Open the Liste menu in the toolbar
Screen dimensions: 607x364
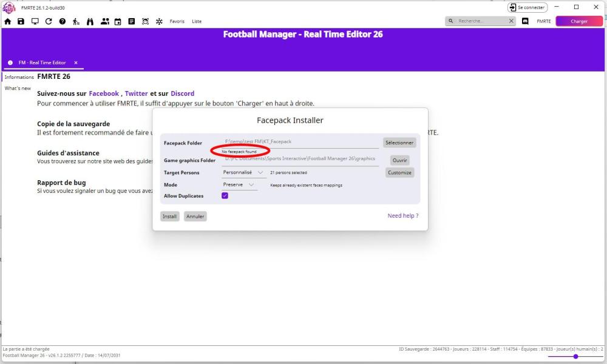197,21
